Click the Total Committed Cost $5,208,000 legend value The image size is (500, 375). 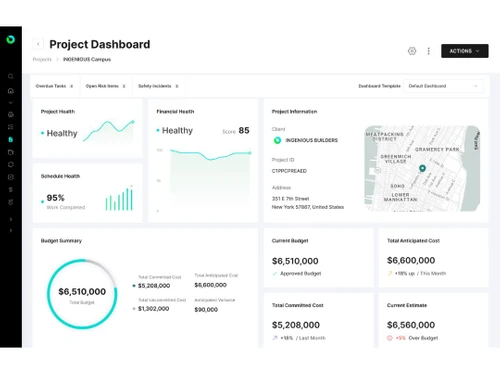tap(154, 286)
